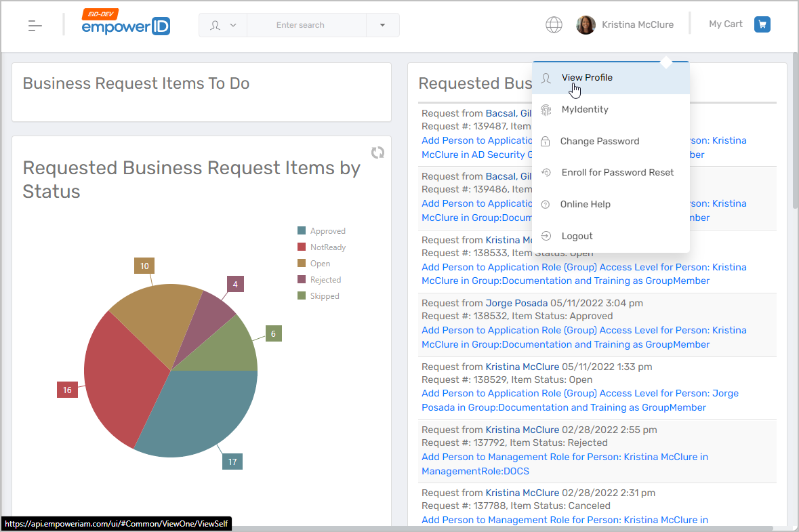Viewport: 799px width, 532px height.
Task: Click the Online Help question icon
Action: point(546,205)
